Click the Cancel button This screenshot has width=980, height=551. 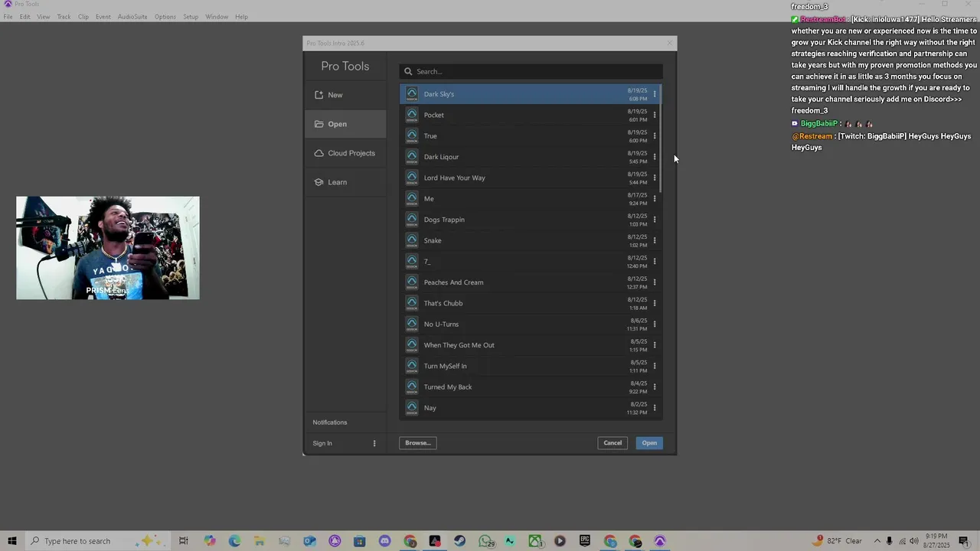tap(612, 443)
